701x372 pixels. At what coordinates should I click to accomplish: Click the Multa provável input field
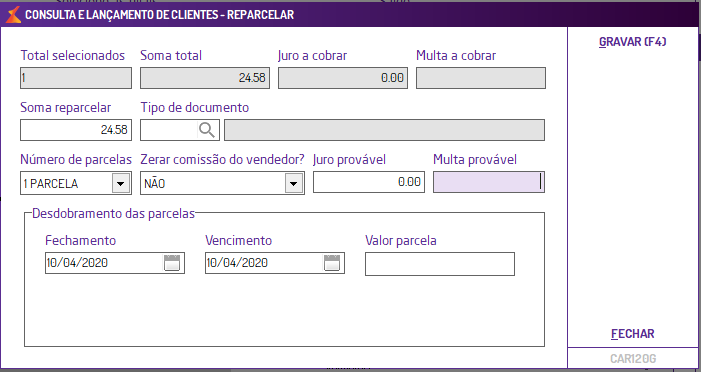489,182
